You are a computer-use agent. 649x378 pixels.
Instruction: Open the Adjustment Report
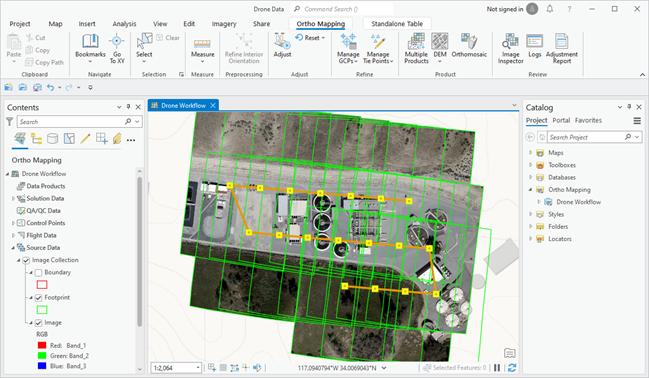pyautogui.click(x=561, y=48)
